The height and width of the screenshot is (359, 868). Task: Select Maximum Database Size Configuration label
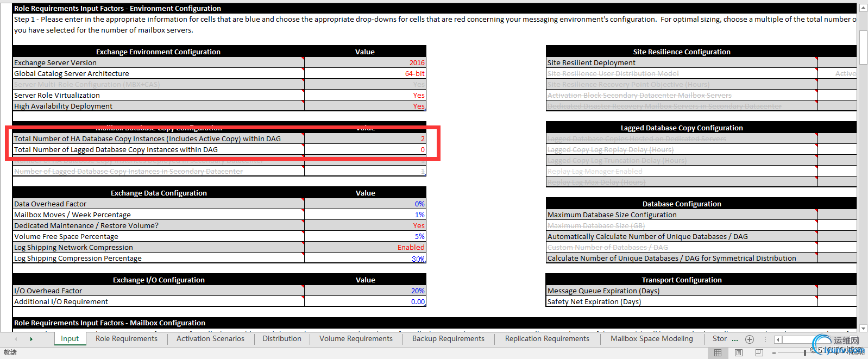[x=682, y=215]
